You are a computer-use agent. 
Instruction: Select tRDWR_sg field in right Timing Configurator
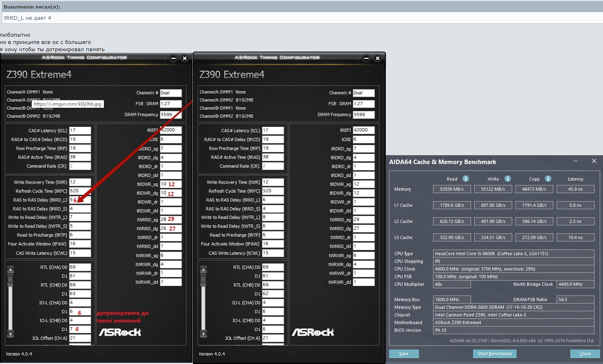(364, 184)
